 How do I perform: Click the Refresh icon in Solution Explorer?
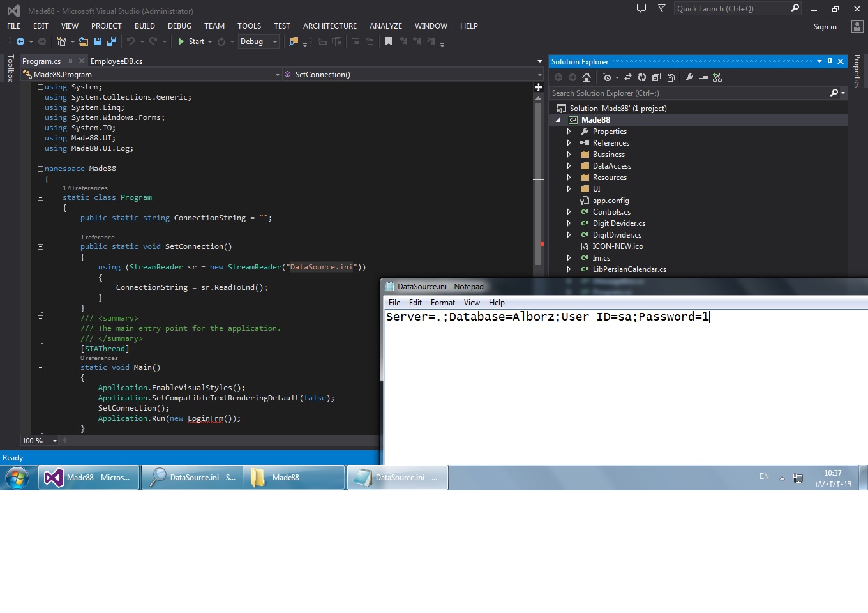click(x=642, y=77)
